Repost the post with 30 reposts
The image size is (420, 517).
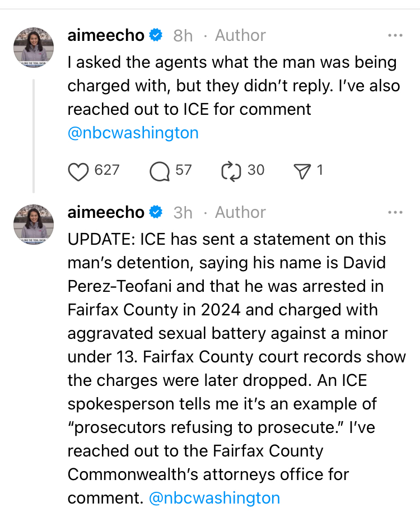231,171
